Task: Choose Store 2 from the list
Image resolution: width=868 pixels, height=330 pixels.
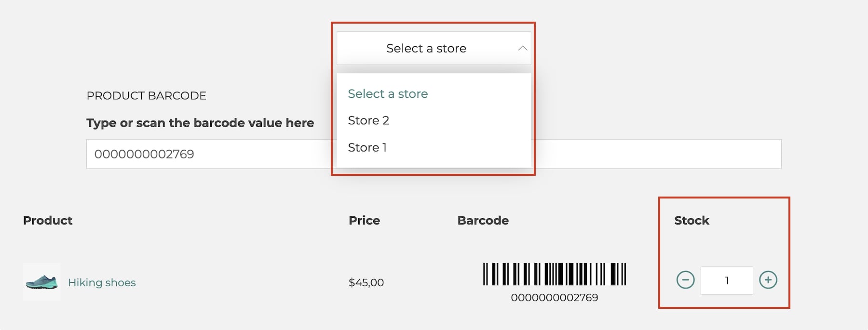Action: pyautogui.click(x=368, y=120)
